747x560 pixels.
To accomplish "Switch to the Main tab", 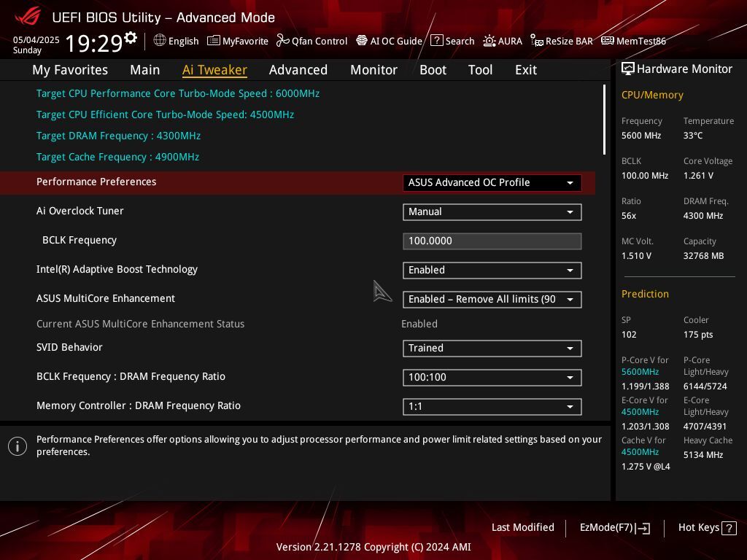I will (x=145, y=70).
